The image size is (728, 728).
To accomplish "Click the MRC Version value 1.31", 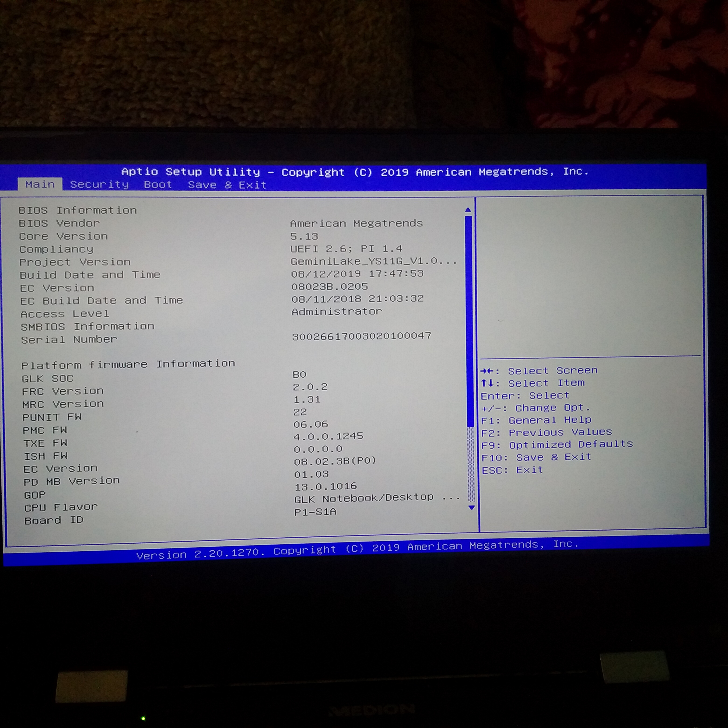I will pyautogui.click(x=307, y=399).
